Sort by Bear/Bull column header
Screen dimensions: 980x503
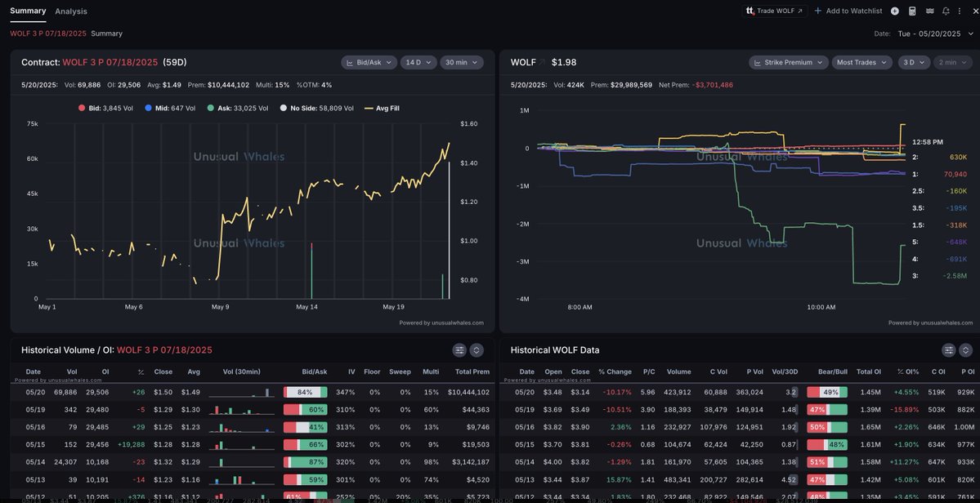click(833, 372)
